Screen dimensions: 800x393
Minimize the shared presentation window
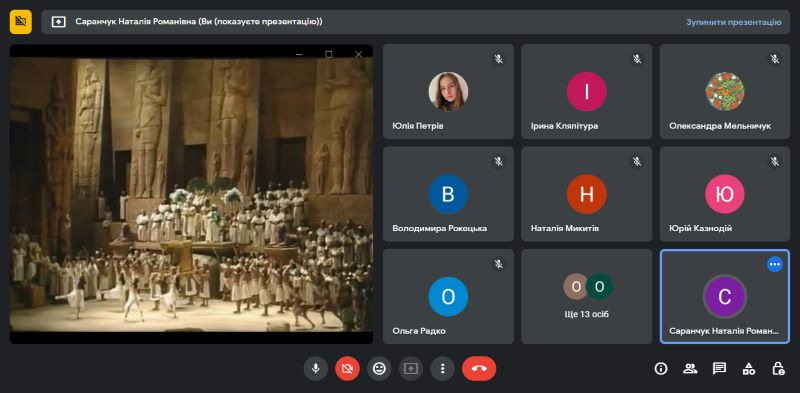point(299,54)
